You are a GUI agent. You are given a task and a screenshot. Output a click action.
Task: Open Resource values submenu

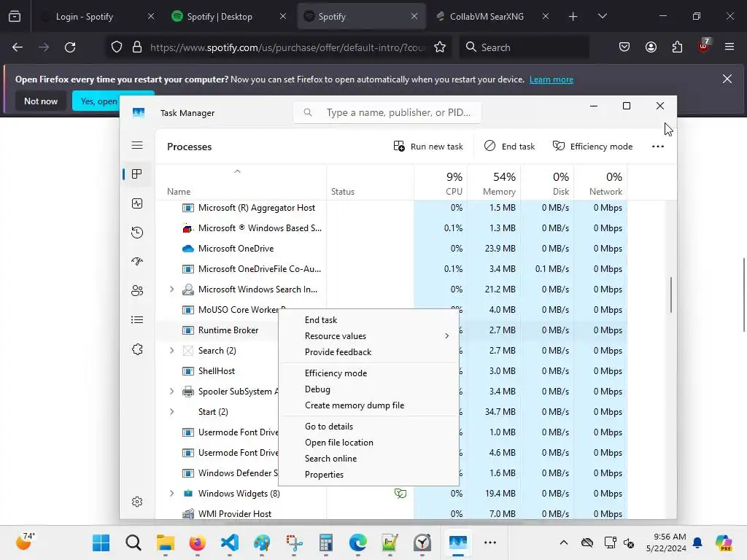pyautogui.click(x=368, y=335)
